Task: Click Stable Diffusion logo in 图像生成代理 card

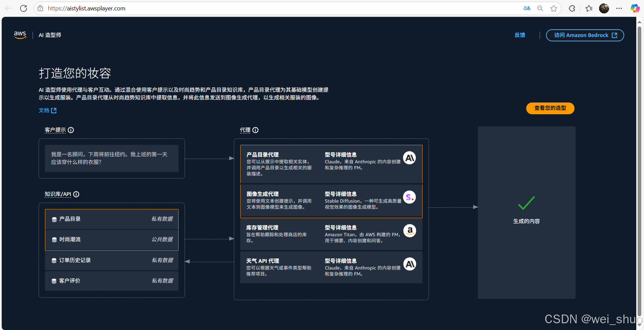Action: coord(409,197)
